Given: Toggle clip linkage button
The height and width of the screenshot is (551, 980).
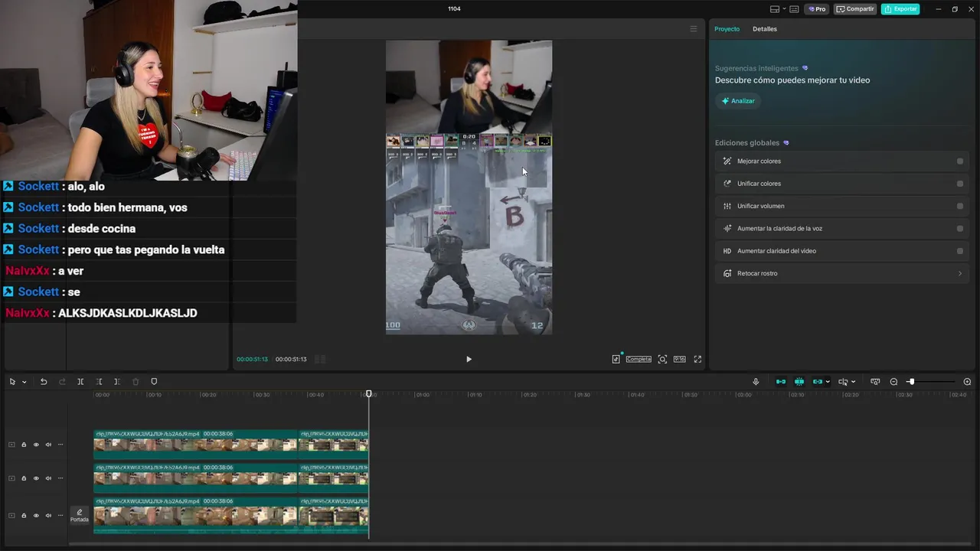Looking at the screenshot, I should tap(818, 382).
